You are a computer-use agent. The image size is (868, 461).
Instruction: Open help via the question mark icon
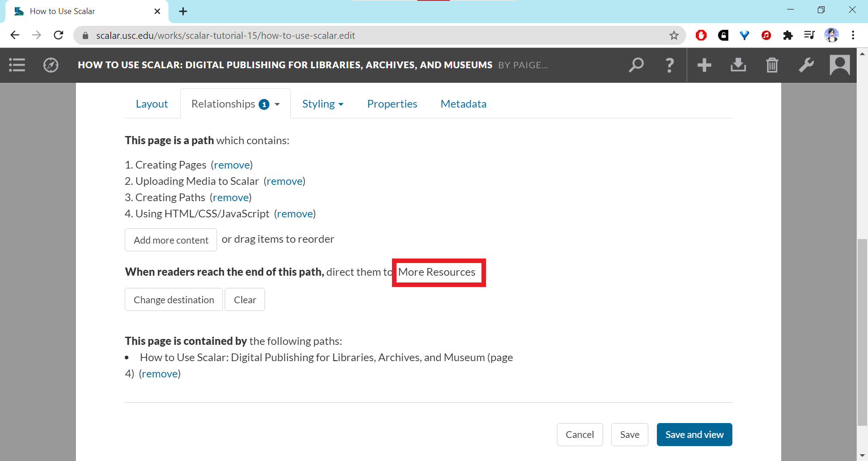[x=670, y=65]
